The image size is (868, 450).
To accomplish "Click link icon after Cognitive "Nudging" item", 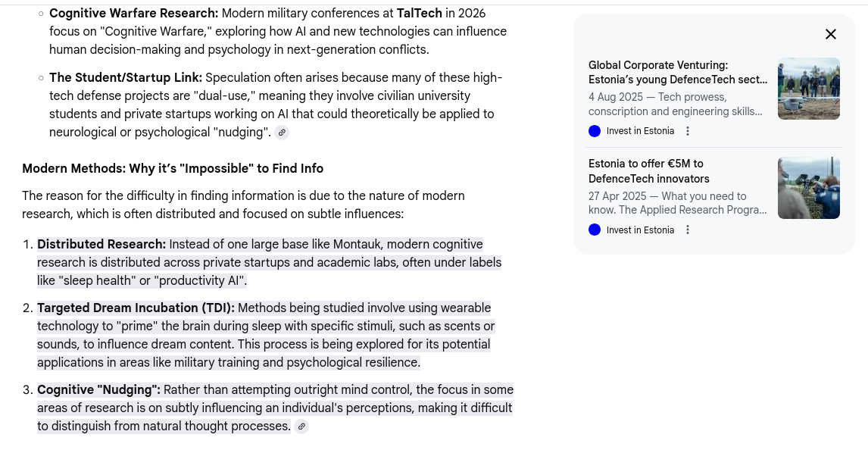I will point(301,427).
